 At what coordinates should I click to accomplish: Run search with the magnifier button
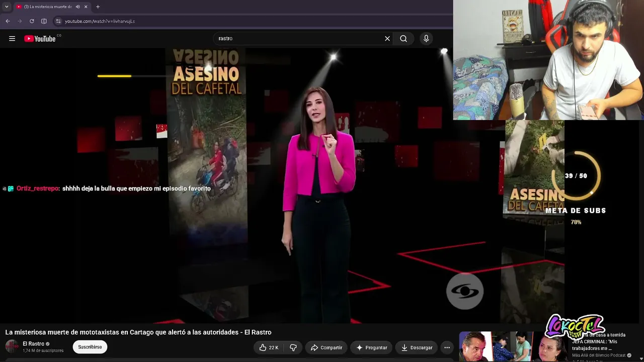coord(404,39)
